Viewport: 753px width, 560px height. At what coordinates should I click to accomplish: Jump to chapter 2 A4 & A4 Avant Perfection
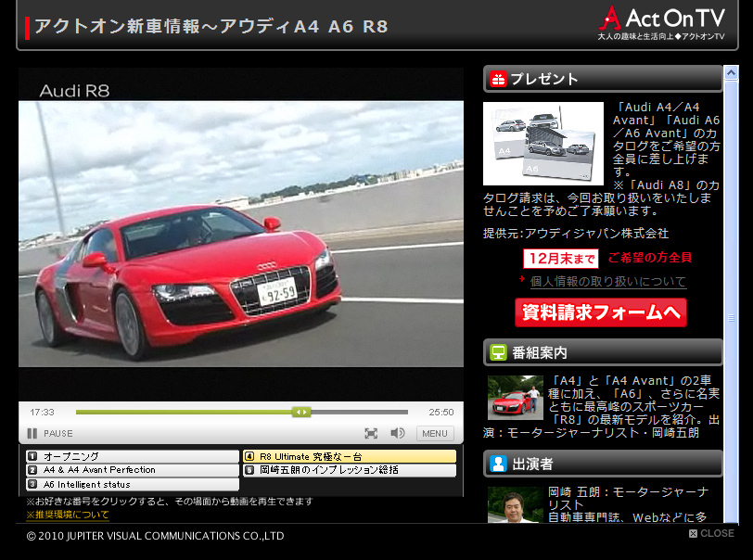click(x=132, y=470)
